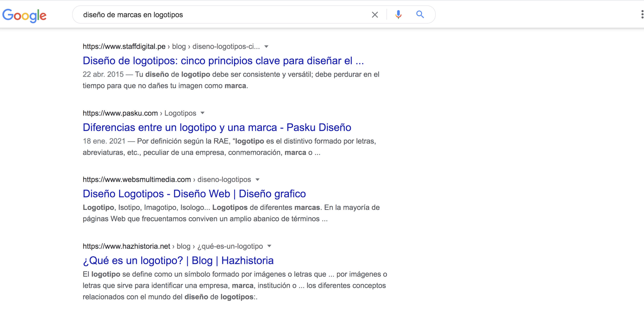Open "Diferencias entre un logotipo y una marca"

click(217, 127)
